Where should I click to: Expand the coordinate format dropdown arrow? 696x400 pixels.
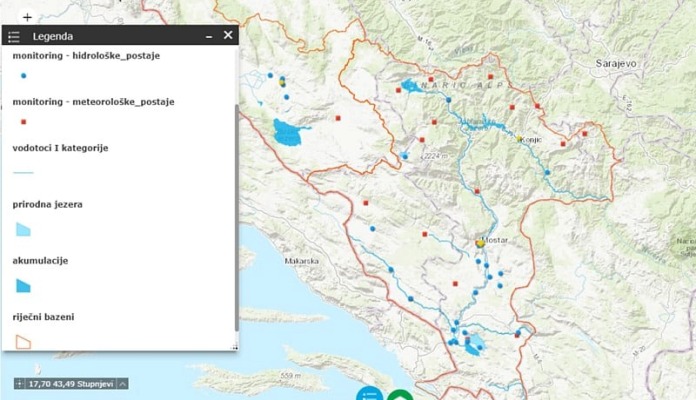[x=123, y=383]
